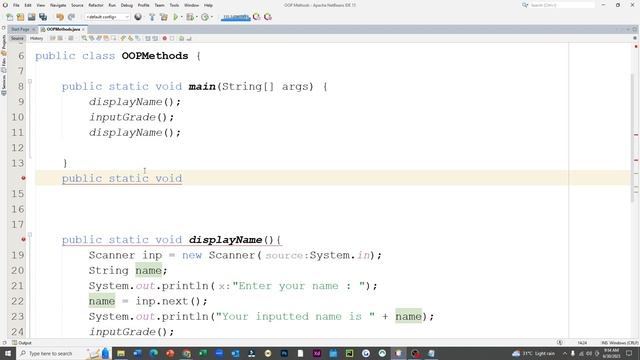Screen dimensions: 640x360
Task: Click the Open Project icon
Action: coord(31,17)
